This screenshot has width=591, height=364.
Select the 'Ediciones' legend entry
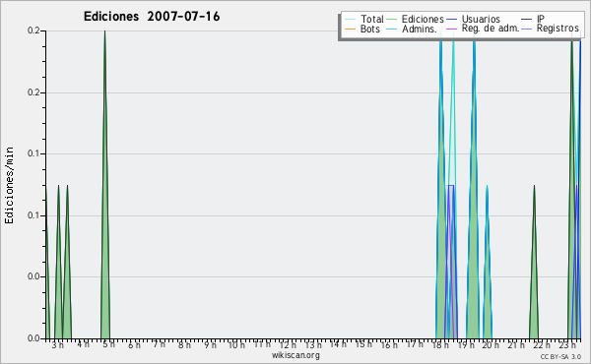coord(416,19)
